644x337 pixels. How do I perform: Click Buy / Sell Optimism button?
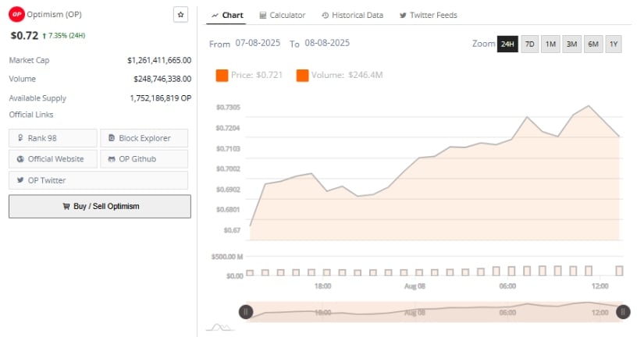[x=100, y=206]
